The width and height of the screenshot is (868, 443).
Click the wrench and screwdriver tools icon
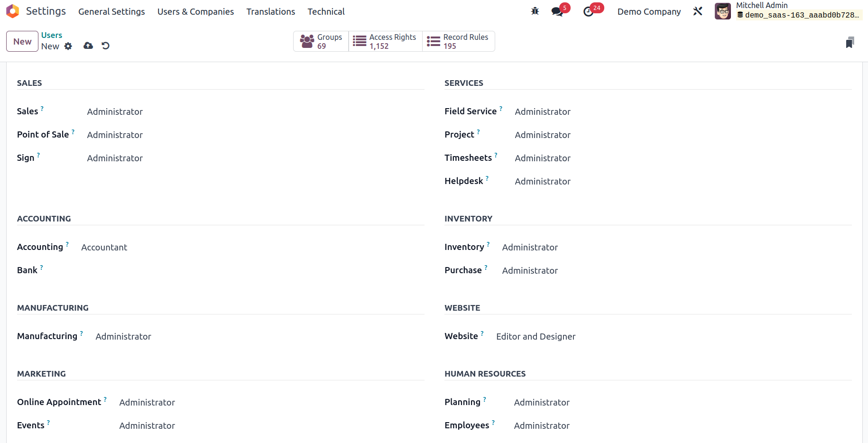pos(698,11)
